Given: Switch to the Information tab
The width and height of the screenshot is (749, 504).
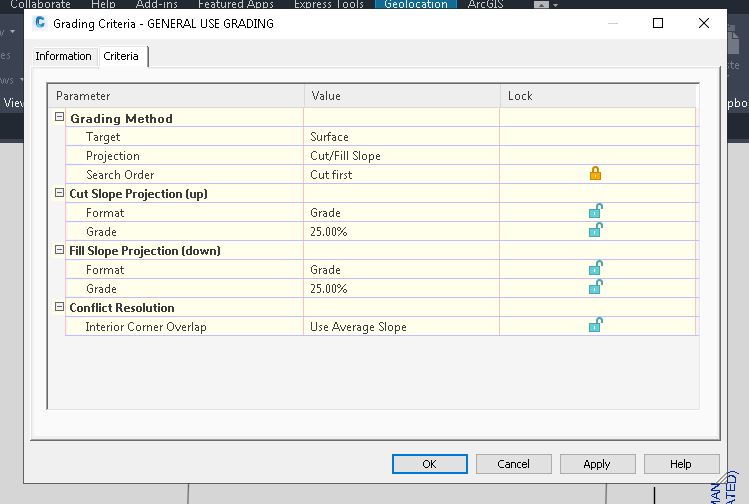Looking at the screenshot, I should (x=63, y=56).
